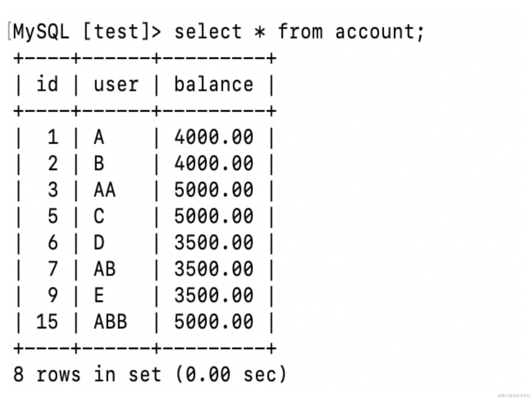Click the id value 1
This screenshot has height=399, width=532.
(x=53, y=137)
